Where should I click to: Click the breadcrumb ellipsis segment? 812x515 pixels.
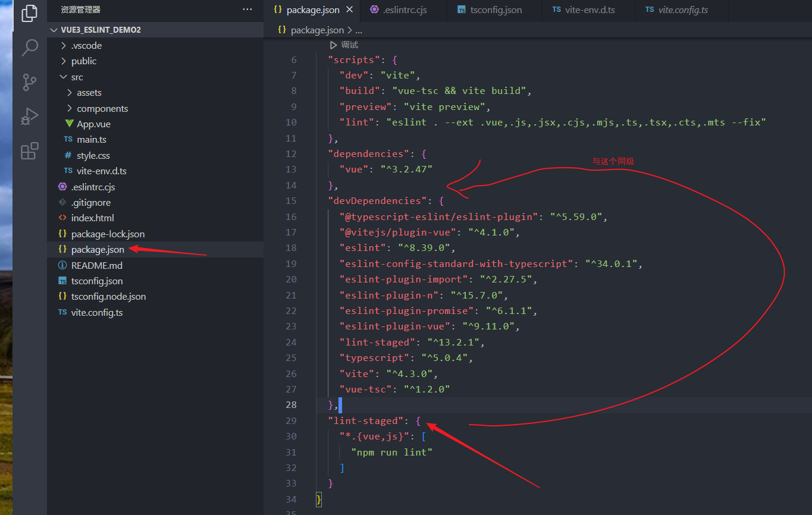point(359,30)
